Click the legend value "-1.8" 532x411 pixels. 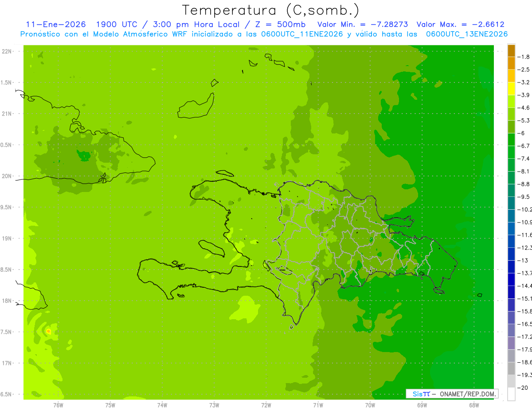pos(524,57)
